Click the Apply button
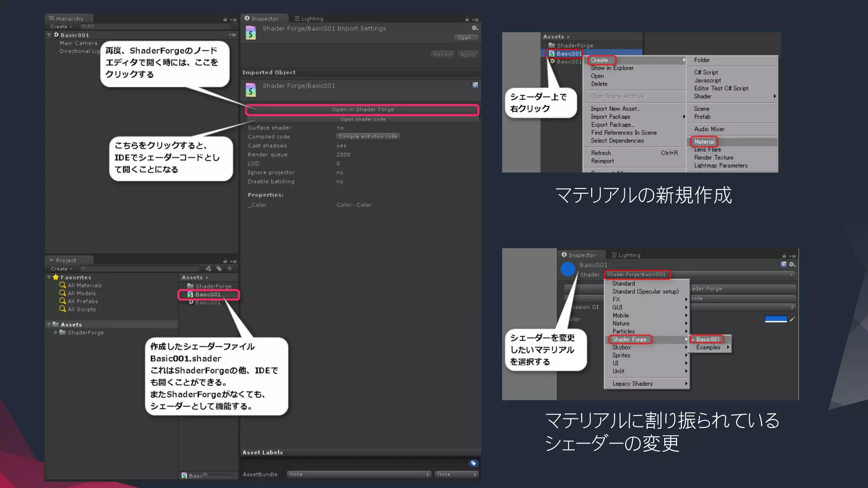Viewport: 868px width, 488px height. pyautogui.click(x=468, y=54)
